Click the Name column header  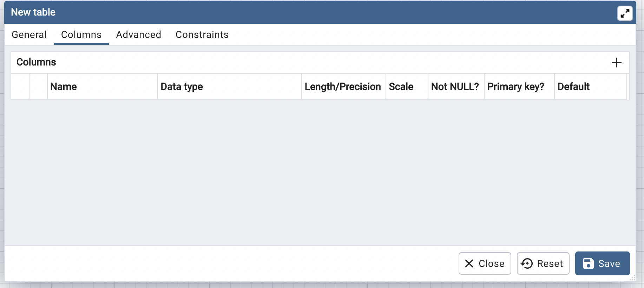64,87
